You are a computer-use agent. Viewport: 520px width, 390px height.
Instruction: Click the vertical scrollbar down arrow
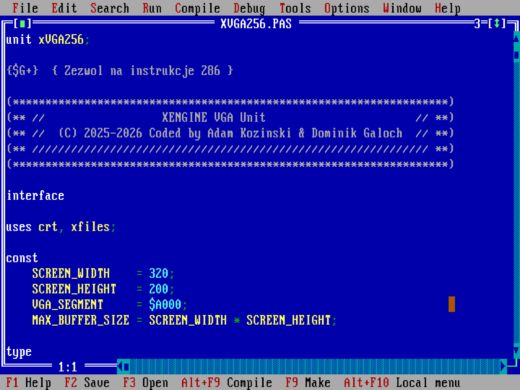click(x=517, y=351)
